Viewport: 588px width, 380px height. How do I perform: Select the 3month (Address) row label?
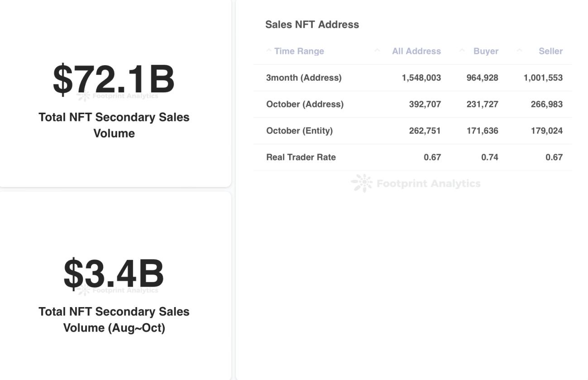(304, 77)
